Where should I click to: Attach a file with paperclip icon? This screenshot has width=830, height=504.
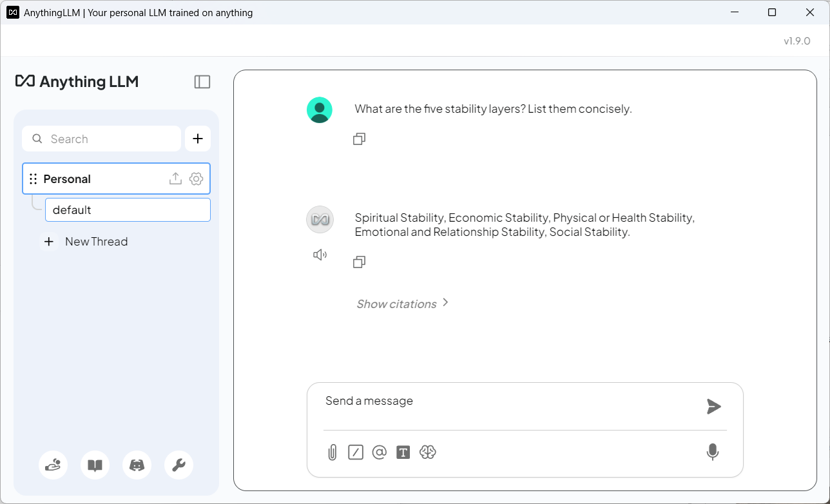click(x=333, y=452)
